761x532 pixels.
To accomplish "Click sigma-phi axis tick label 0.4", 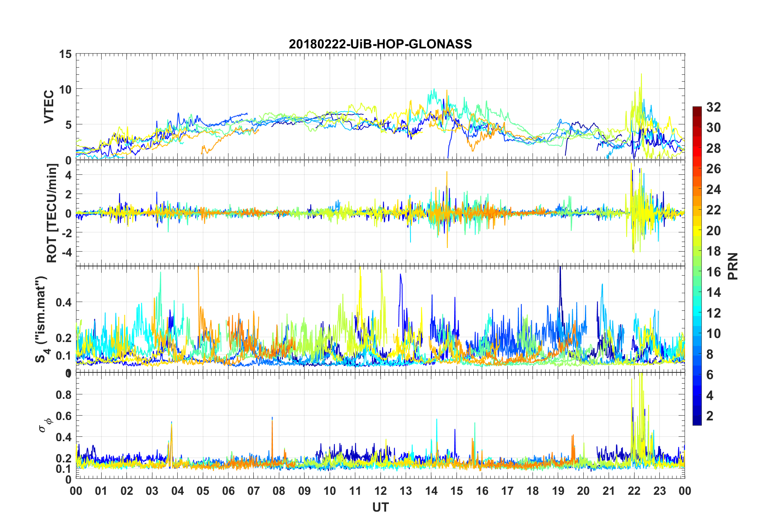I will tap(64, 437).
